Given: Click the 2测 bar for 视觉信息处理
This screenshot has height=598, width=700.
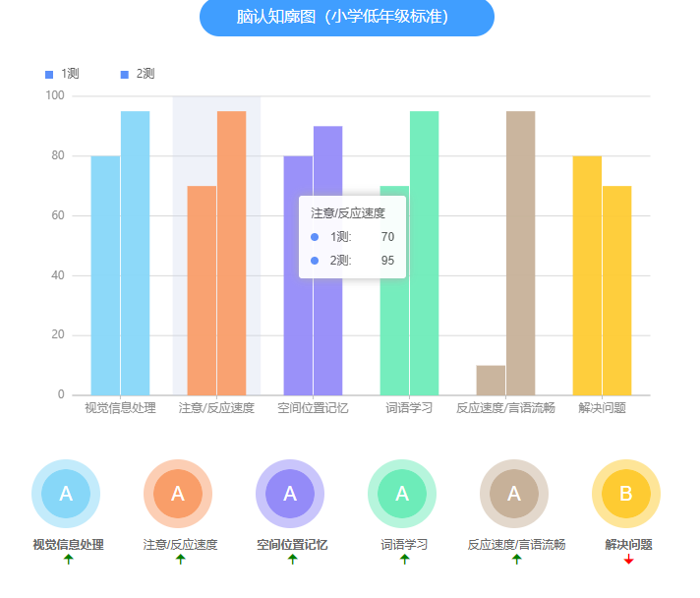Looking at the screenshot, I should (x=136, y=253).
